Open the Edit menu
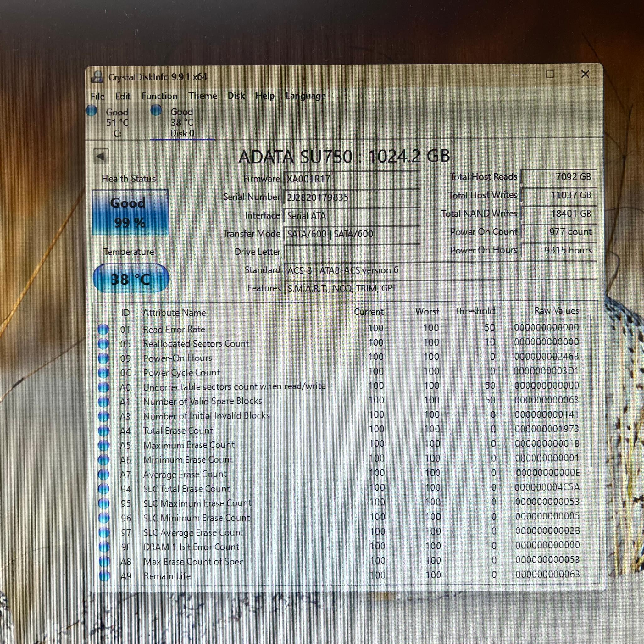Image resolution: width=644 pixels, height=644 pixels. coord(123,96)
